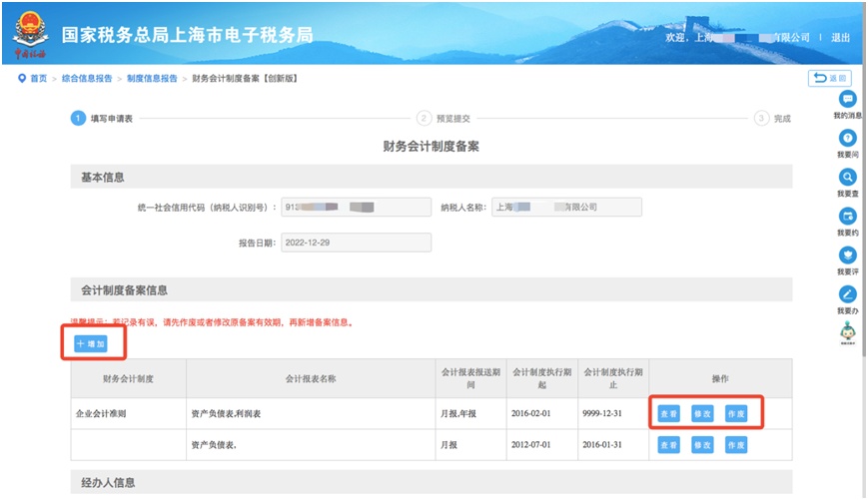Click 作废 for the 2012-07-01 record

[736, 445]
